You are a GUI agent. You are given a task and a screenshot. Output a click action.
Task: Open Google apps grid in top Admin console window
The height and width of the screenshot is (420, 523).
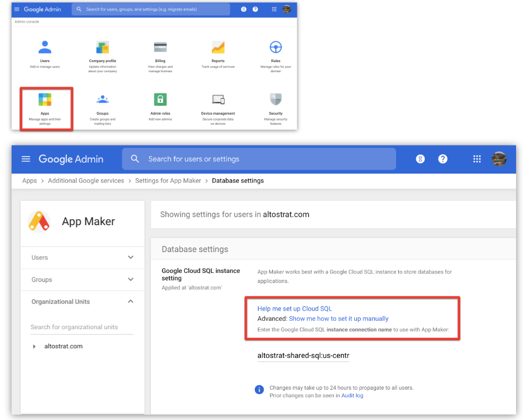tap(274, 10)
